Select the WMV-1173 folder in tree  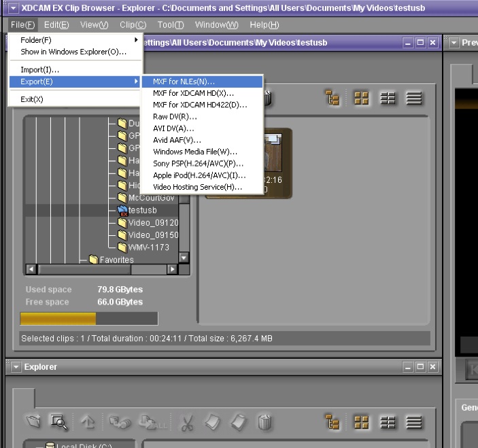pyautogui.click(x=143, y=247)
